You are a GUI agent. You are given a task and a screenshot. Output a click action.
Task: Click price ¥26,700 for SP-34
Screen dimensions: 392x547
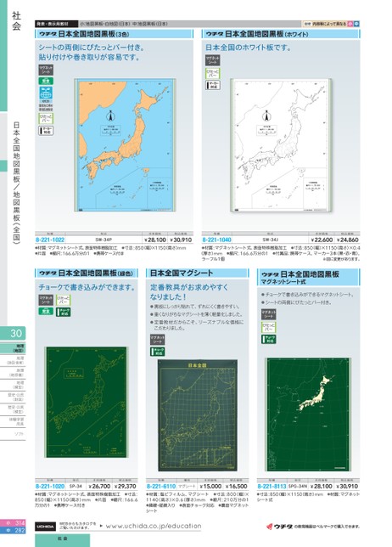(99, 487)
